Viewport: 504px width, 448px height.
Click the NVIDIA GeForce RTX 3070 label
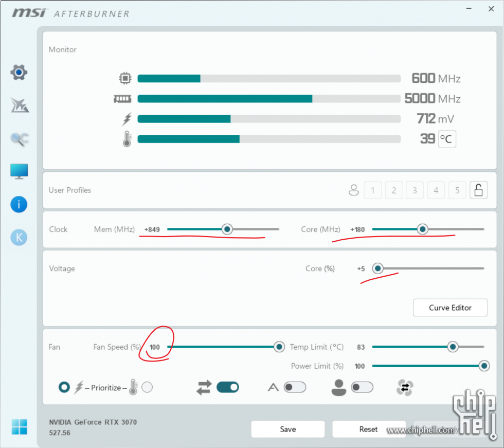(x=93, y=422)
